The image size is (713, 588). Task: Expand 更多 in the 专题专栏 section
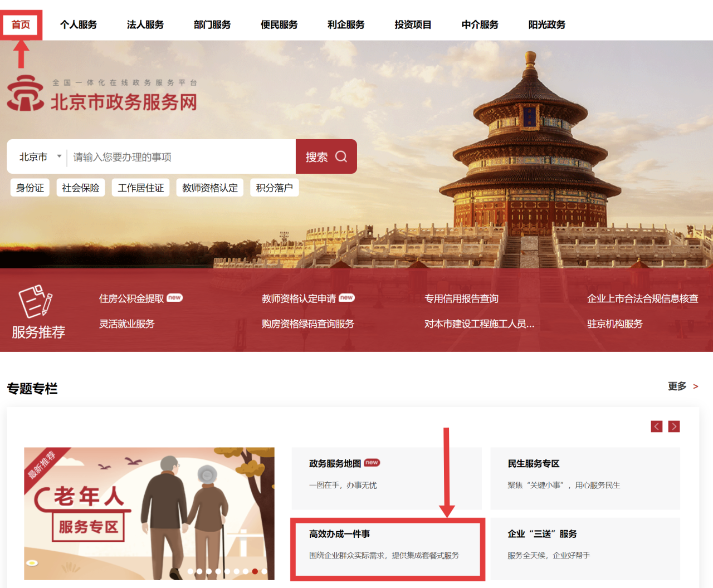click(682, 386)
